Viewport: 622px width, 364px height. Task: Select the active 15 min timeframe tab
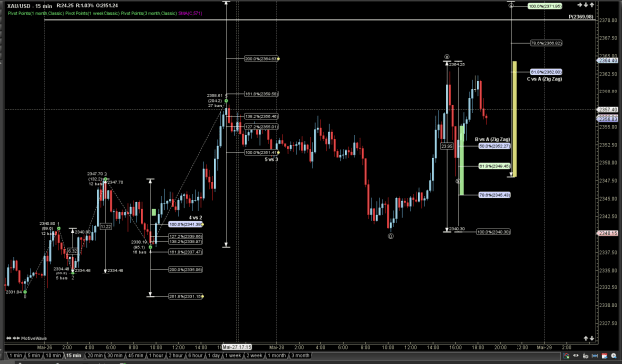(x=73, y=356)
